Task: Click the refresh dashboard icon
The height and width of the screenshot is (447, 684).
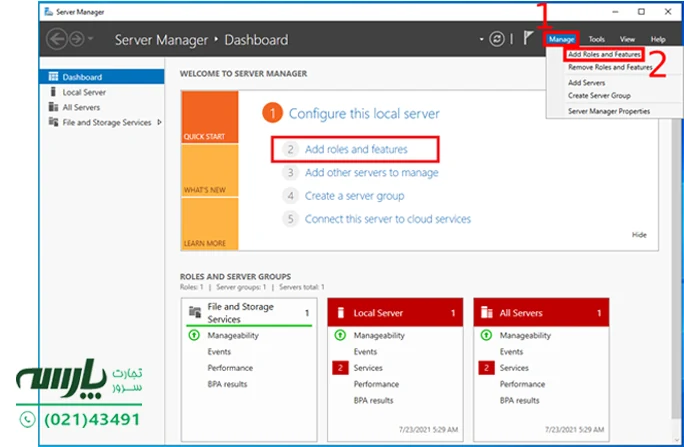Action: coord(496,39)
